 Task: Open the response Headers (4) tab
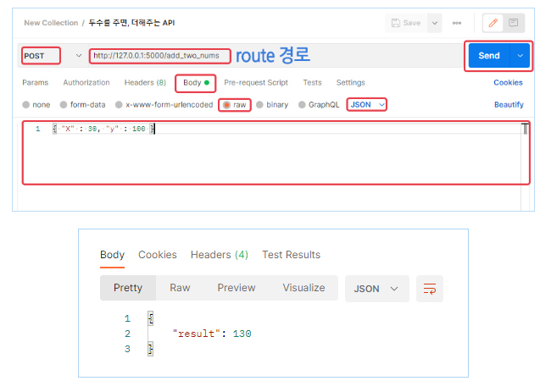pyautogui.click(x=219, y=255)
